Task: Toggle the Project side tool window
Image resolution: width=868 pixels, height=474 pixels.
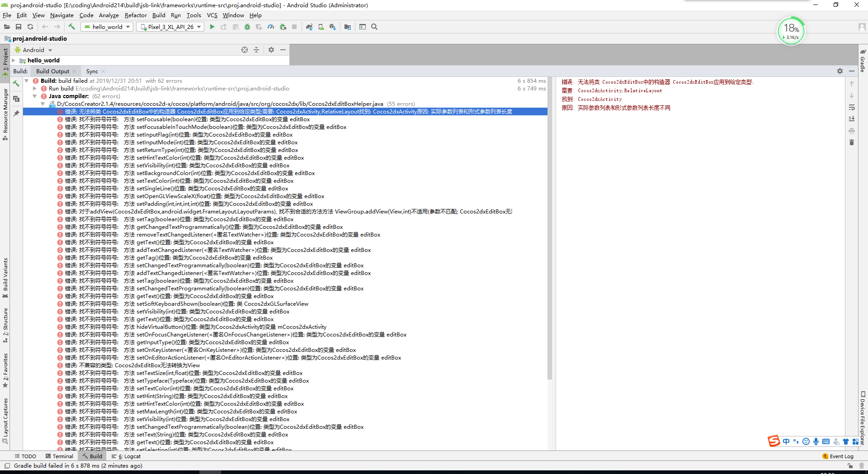Action: [x=5, y=63]
